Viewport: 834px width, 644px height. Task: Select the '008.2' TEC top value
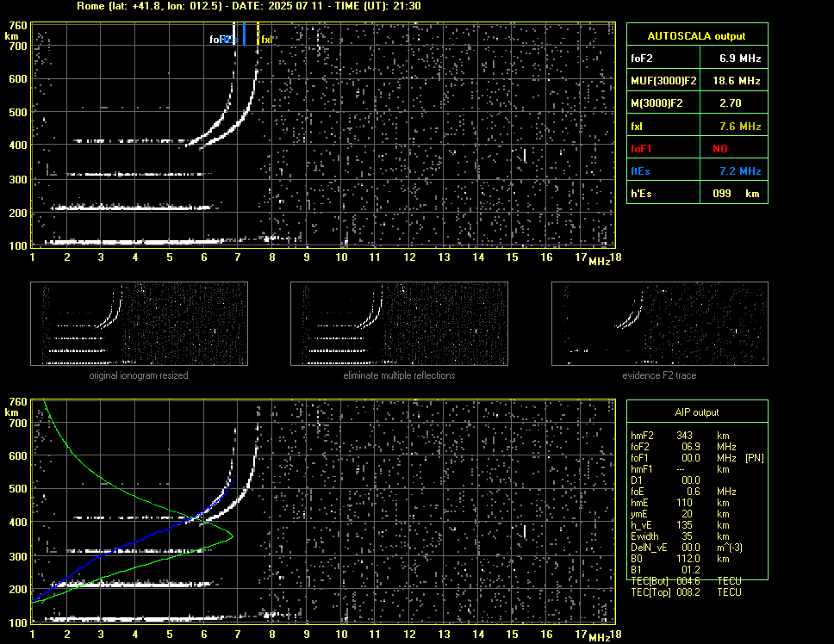pos(688,592)
